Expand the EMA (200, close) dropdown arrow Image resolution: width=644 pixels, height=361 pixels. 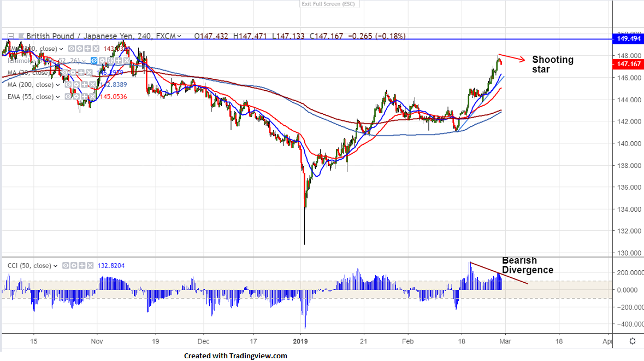pos(61,49)
